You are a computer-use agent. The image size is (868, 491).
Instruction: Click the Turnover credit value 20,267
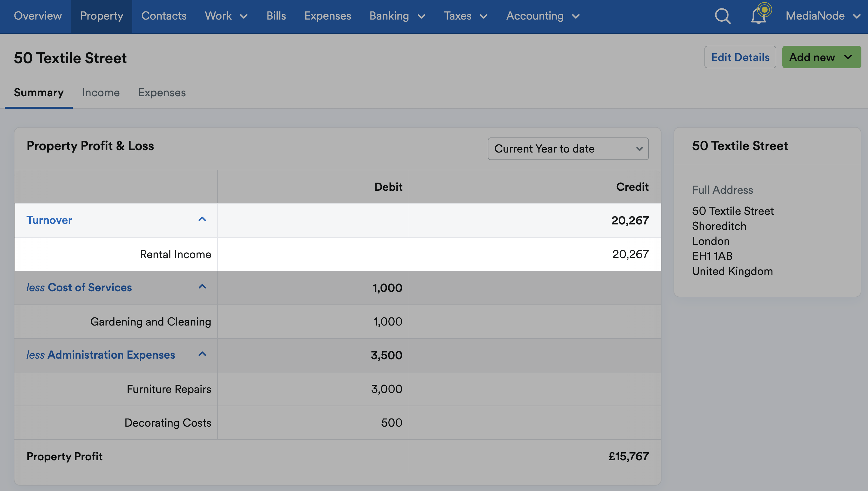pyautogui.click(x=630, y=220)
